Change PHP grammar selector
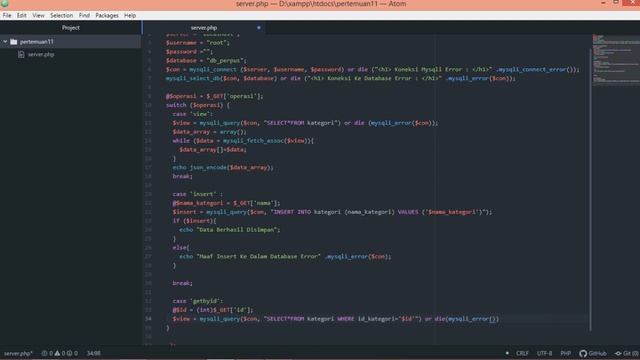Viewport: 640px width, 360px height. click(x=565, y=353)
